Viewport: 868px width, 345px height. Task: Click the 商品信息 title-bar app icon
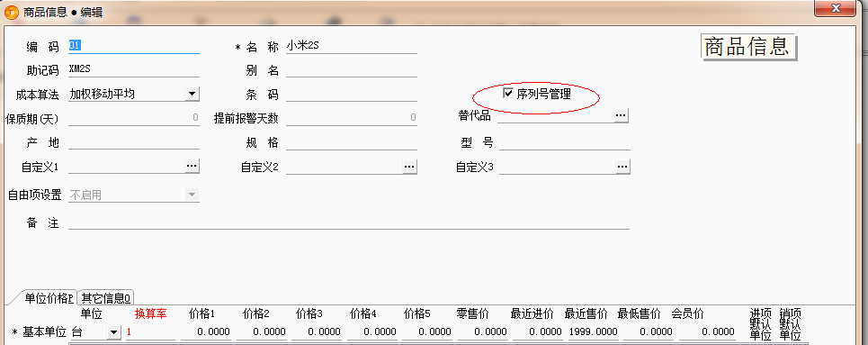(x=11, y=12)
